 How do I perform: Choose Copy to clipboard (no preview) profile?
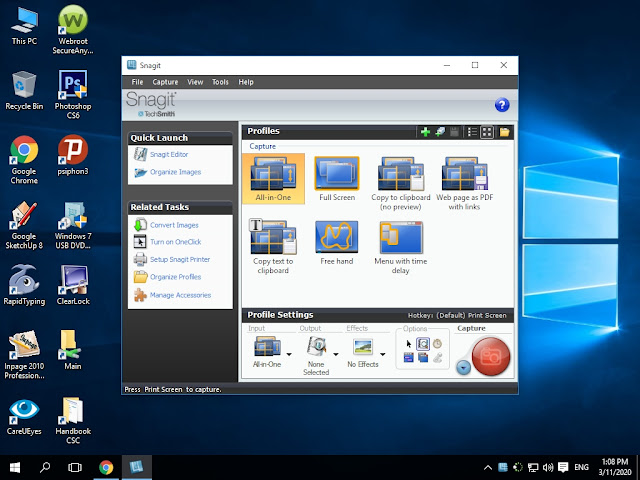pos(400,184)
